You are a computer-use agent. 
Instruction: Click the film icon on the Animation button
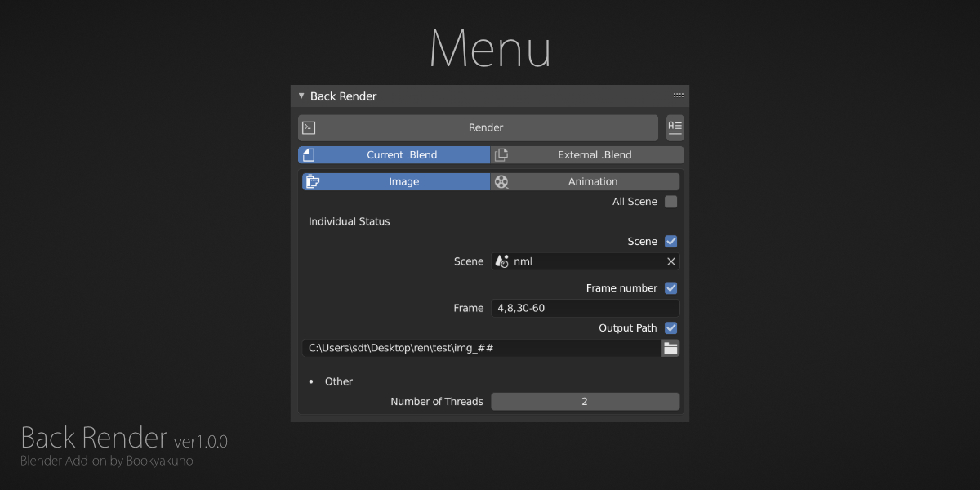[501, 181]
